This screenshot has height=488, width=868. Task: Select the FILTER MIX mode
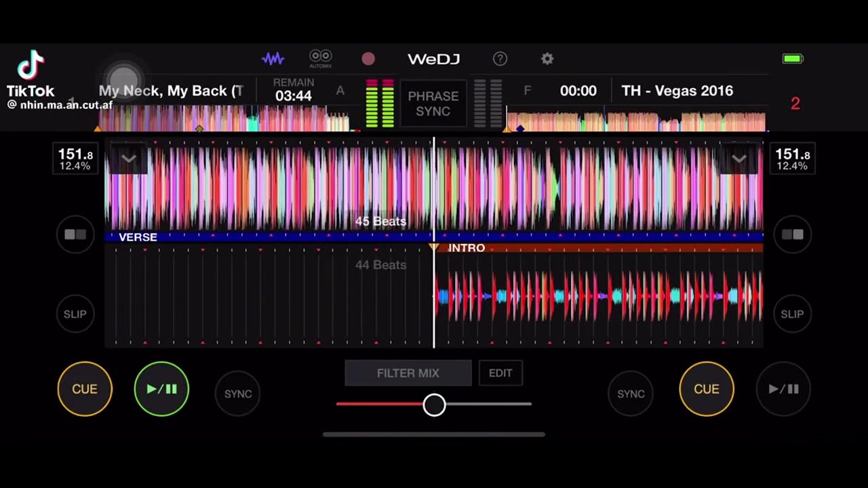click(408, 373)
